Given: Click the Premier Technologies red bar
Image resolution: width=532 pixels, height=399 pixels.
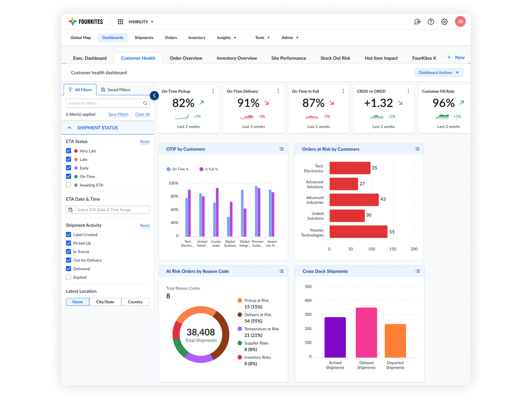Looking at the screenshot, I should [359, 232].
